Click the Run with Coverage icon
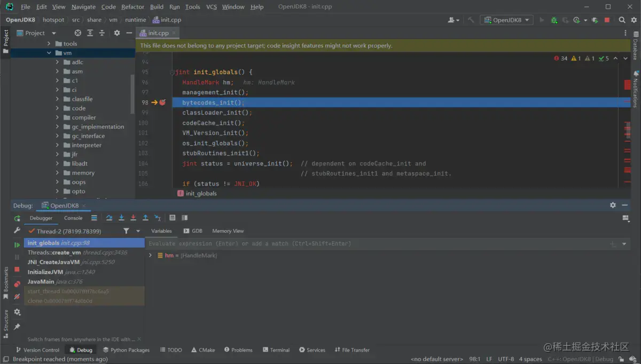 tap(565, 20)
